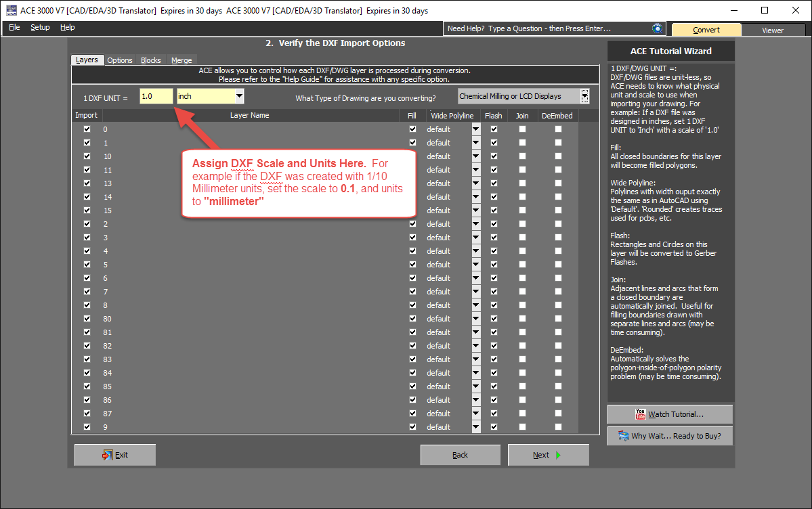This screenshot has width=812, height=509.
Task: Uncheck Import checkbox for layer 0
Action: [x=87, y=129]
